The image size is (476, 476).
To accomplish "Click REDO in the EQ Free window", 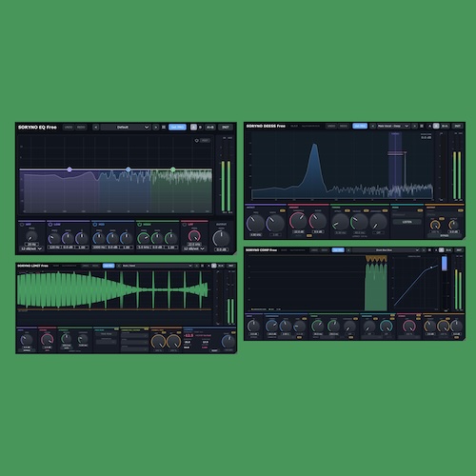I will click(81, 128).
